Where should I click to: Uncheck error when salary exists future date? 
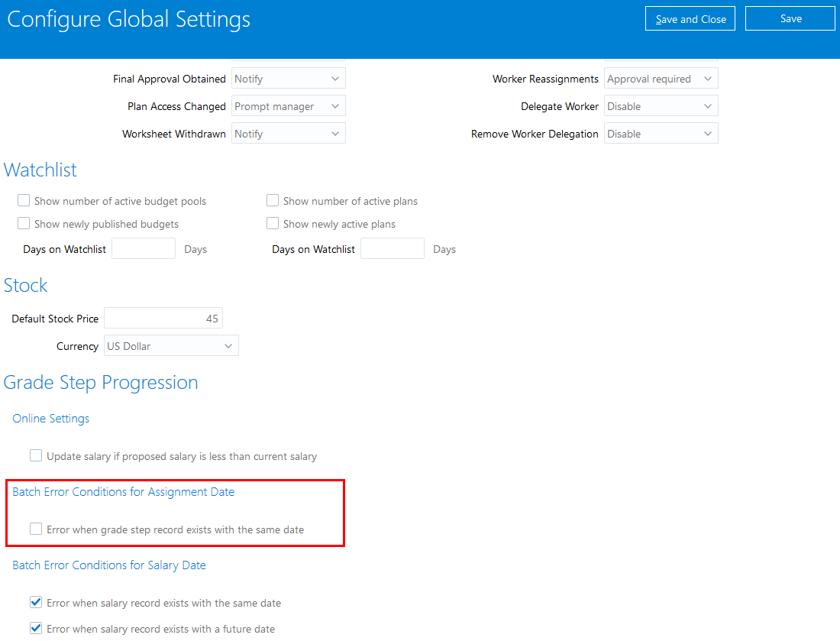click(x=36, y=629)
